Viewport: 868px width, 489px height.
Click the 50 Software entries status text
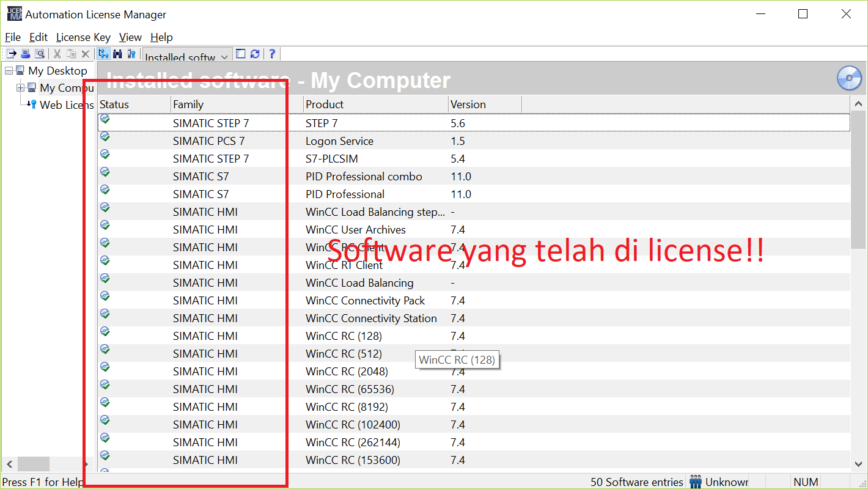(636, 482)
